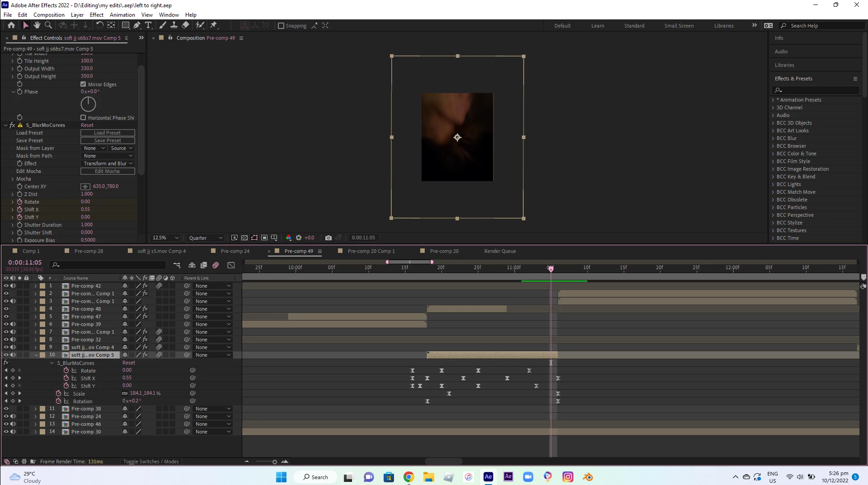The width and height of the screenshot is (868, 485).
Task: Pick the Pen tool
Action: click(x=137, y=25)
